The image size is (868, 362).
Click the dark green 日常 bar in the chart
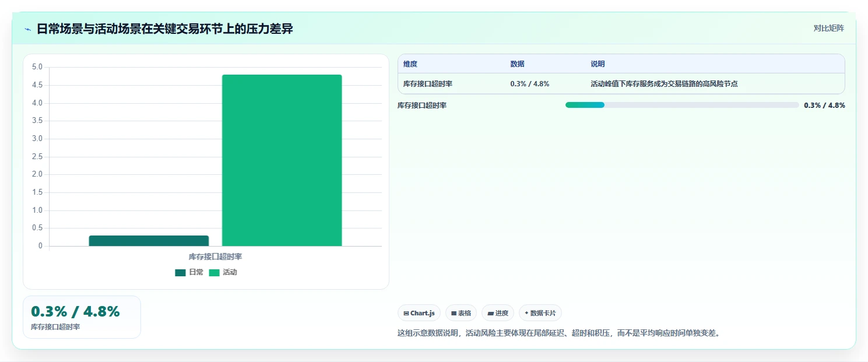click(x=149, y=241)
